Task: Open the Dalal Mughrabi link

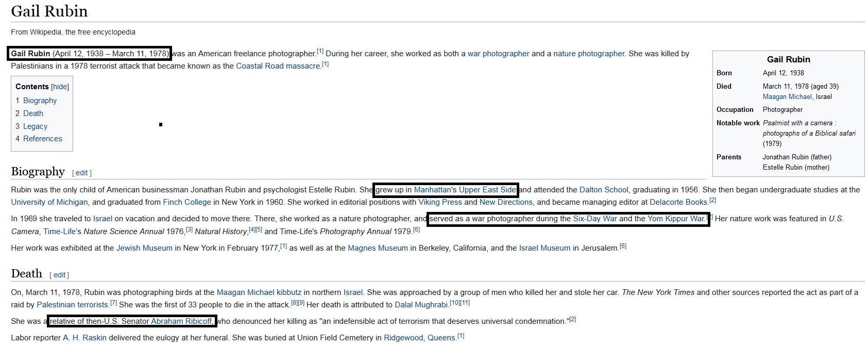Action: click(x=421, y=305)
